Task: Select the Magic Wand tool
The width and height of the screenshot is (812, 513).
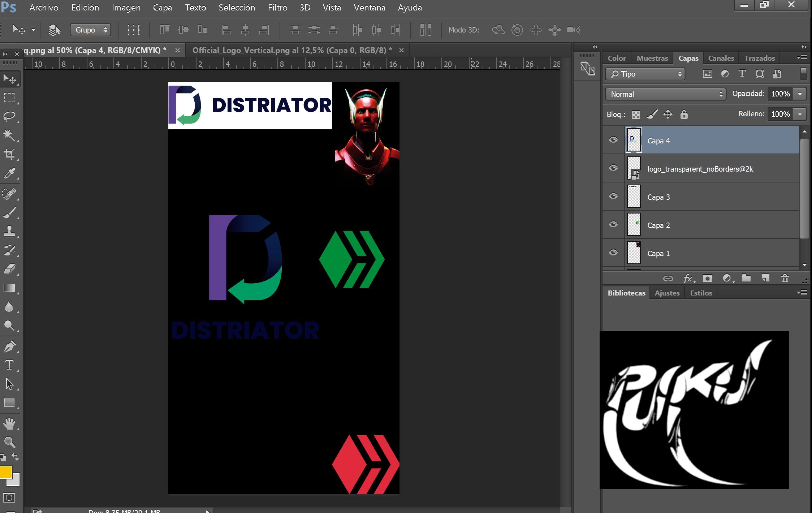Action: click(9, 135)
